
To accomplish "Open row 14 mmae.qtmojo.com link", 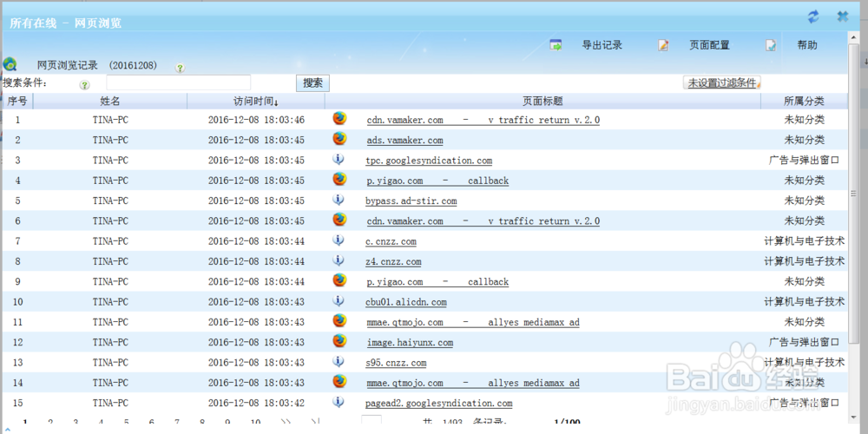I will [x=473, y=383].
